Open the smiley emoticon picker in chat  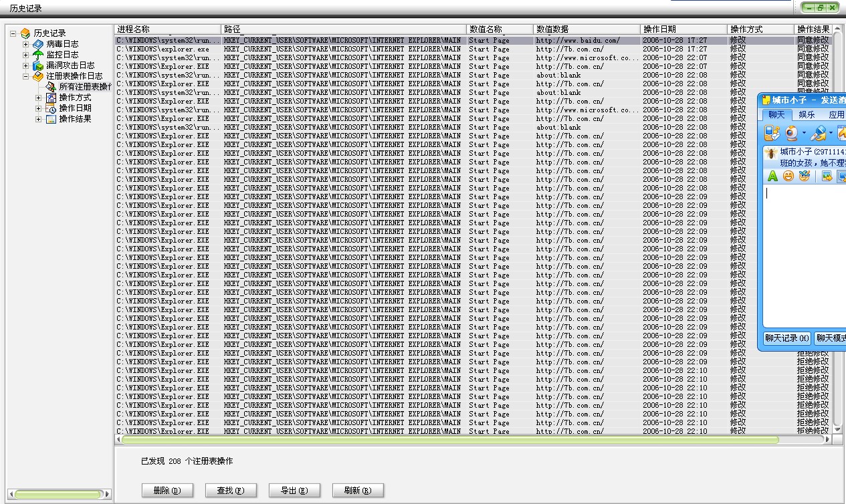(x=788, y=176)
